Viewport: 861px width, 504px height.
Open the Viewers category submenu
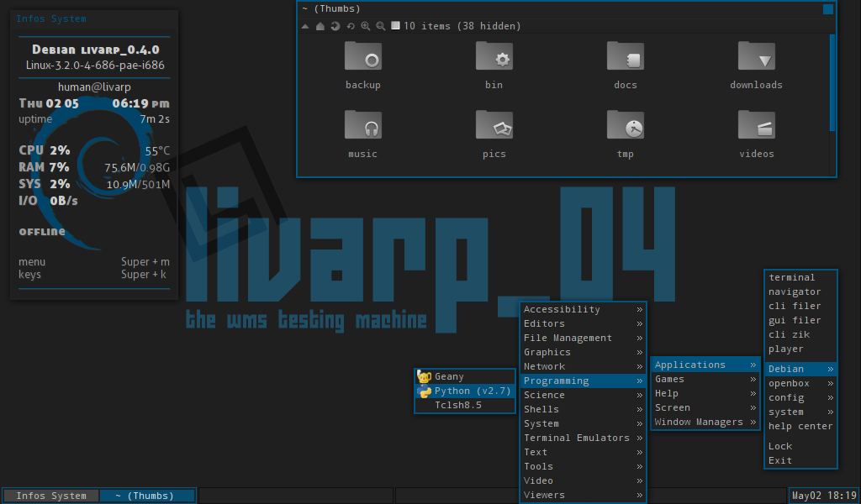tap(583, 495)
